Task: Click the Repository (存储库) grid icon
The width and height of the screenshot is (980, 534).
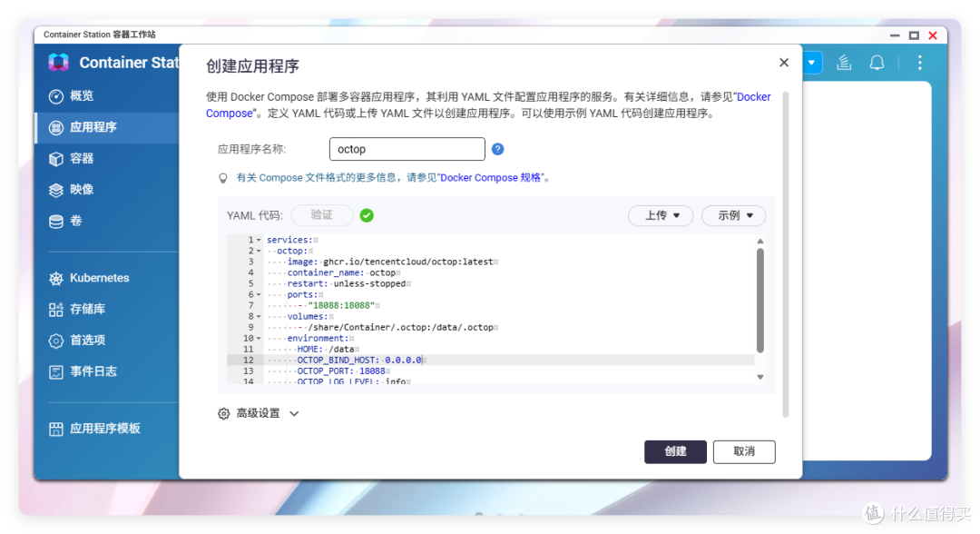Action: (x=56, y=309)
